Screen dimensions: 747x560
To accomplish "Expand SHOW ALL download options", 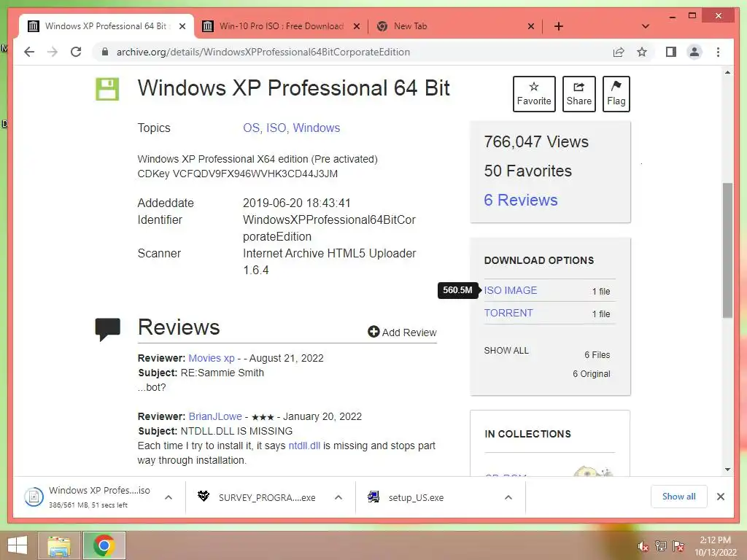I will tap(506, 351).
